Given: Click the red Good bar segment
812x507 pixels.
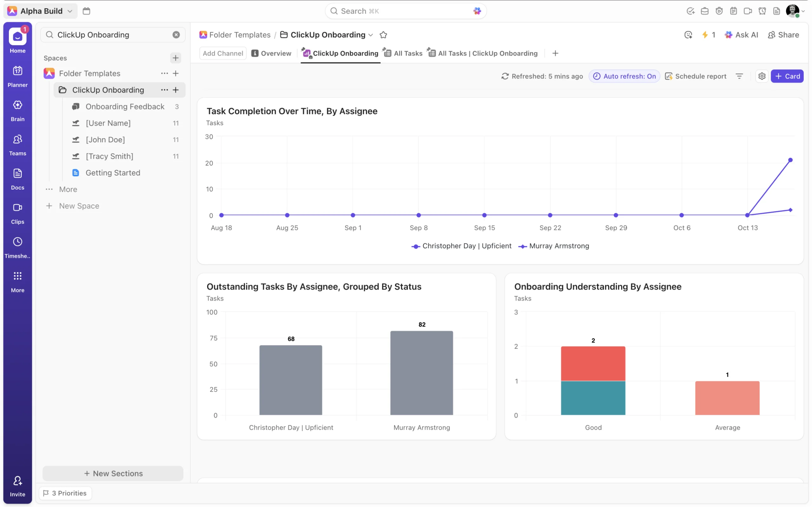Looking at the screenshot, I should pyautogui.click(x=593, y=363).
